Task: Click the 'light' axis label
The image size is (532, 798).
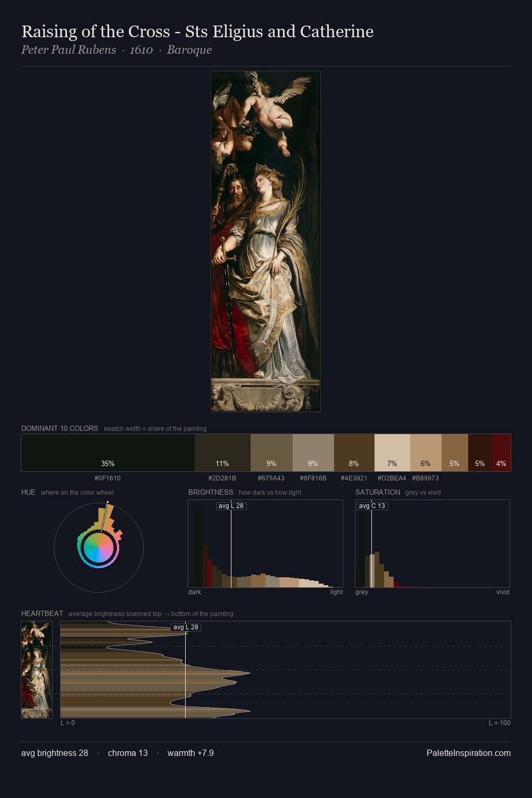Action: click(337, 592)
